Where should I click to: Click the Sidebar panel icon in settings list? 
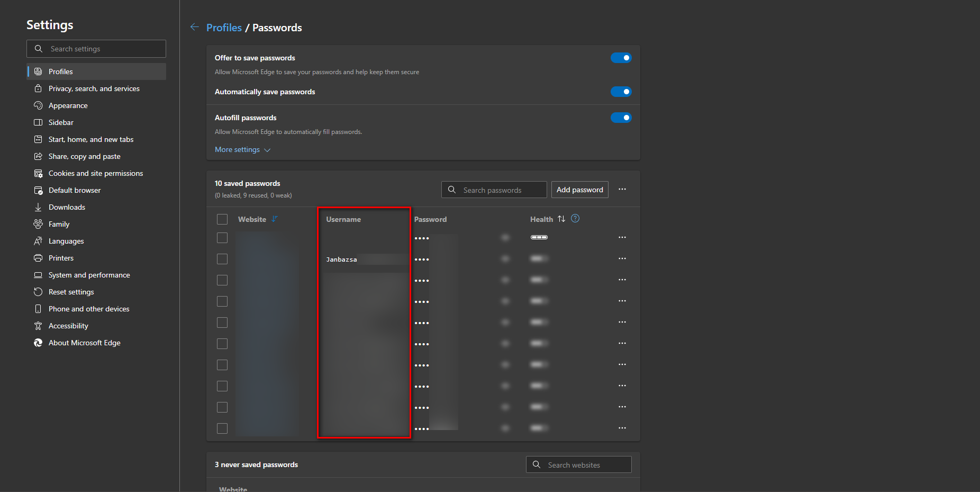tap(38, 122)
